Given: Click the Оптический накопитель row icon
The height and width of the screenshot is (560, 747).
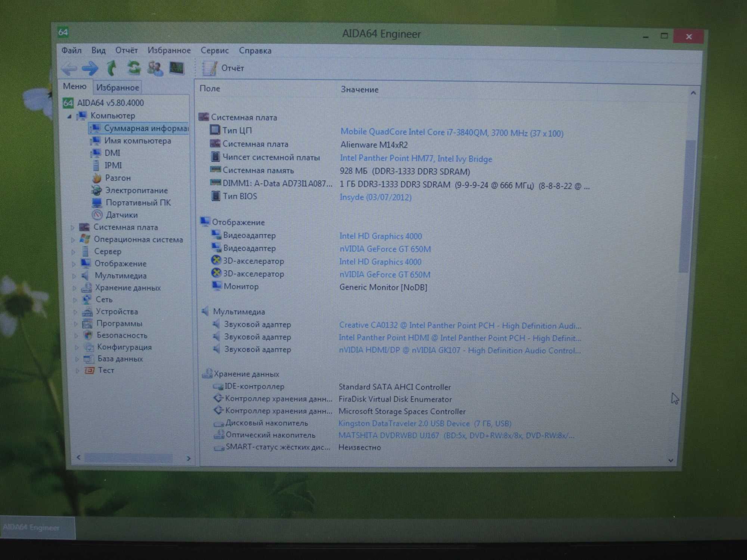Looking at the screenshot, I should click(x=218, y=435).
